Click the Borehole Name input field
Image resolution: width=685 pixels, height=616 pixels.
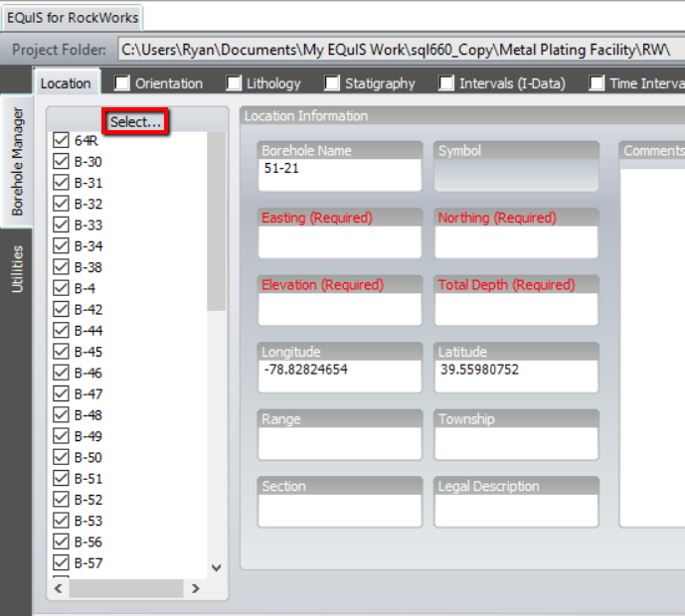[x=339, y=175]
